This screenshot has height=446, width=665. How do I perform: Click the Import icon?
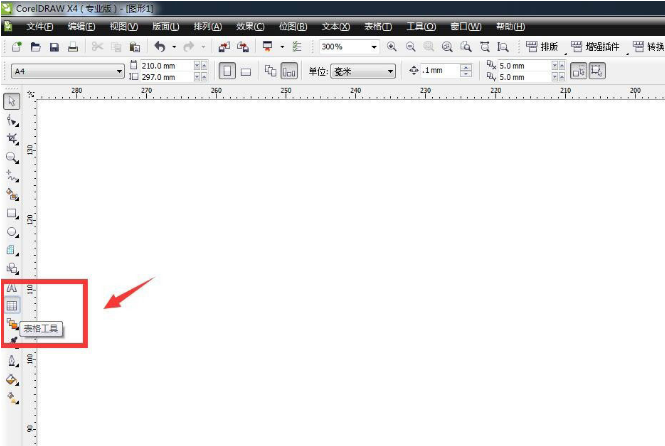(x=224, y=47)
